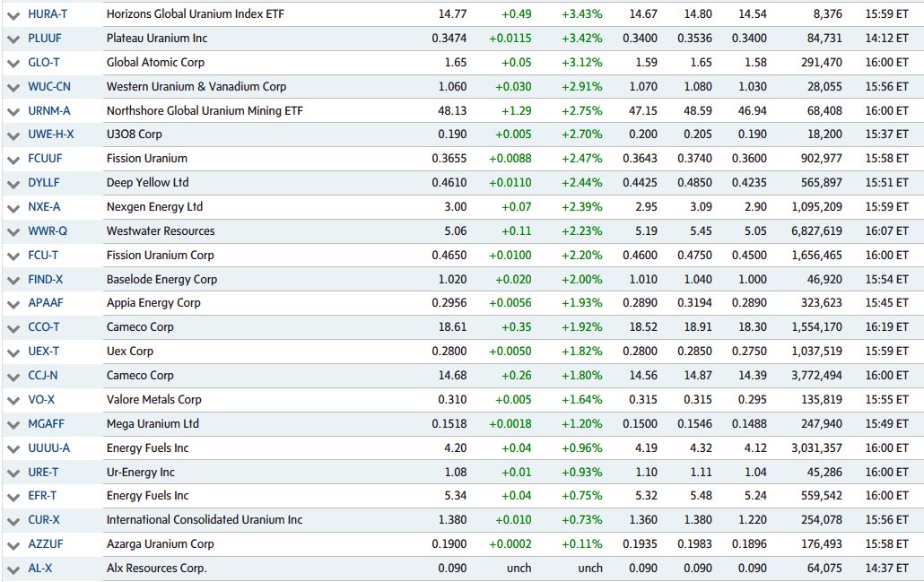The image size is (924, 582).
Task: Open the UWE-H-X ticker link
Action: click(51, 135)
